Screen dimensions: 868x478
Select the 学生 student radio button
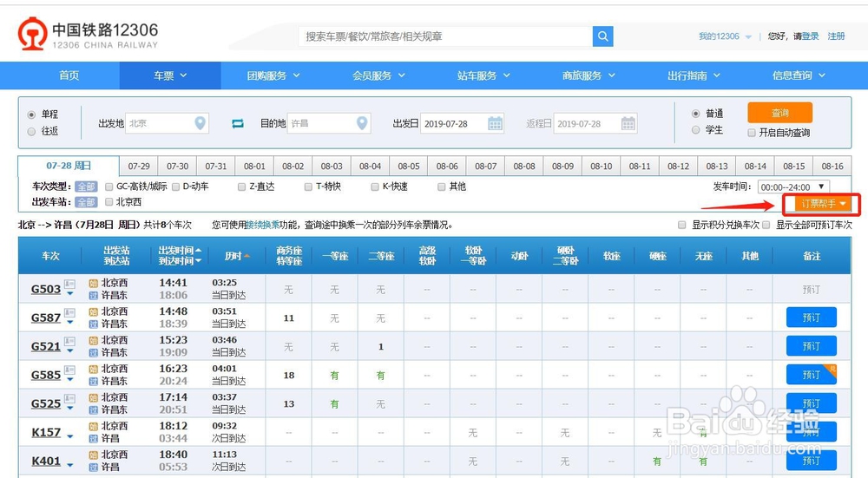[696, 130]
